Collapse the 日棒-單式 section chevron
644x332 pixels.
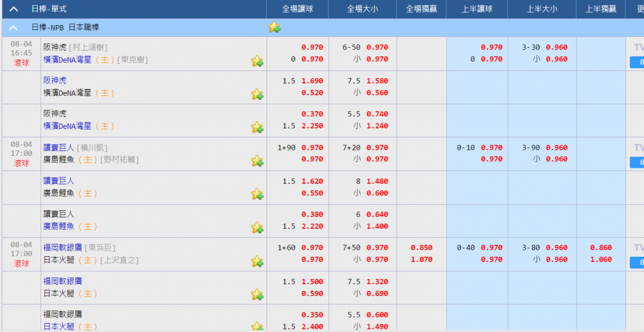pyautogui.click(x=14, y=9)
